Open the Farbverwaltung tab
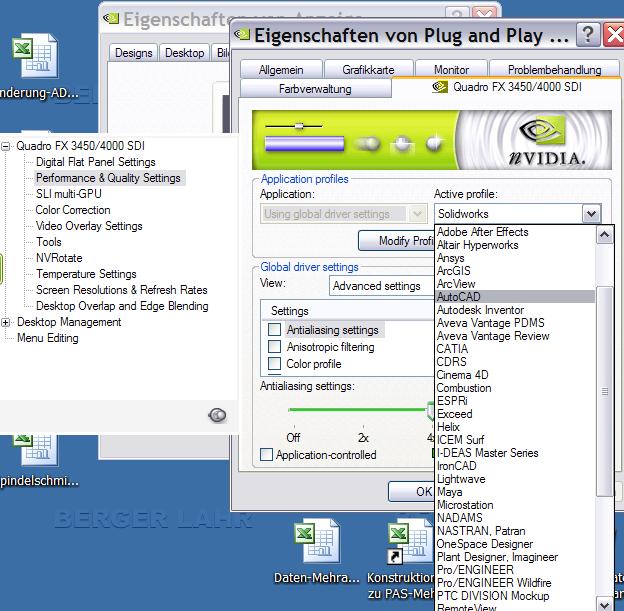624x611 pixels. coord(315,88)
